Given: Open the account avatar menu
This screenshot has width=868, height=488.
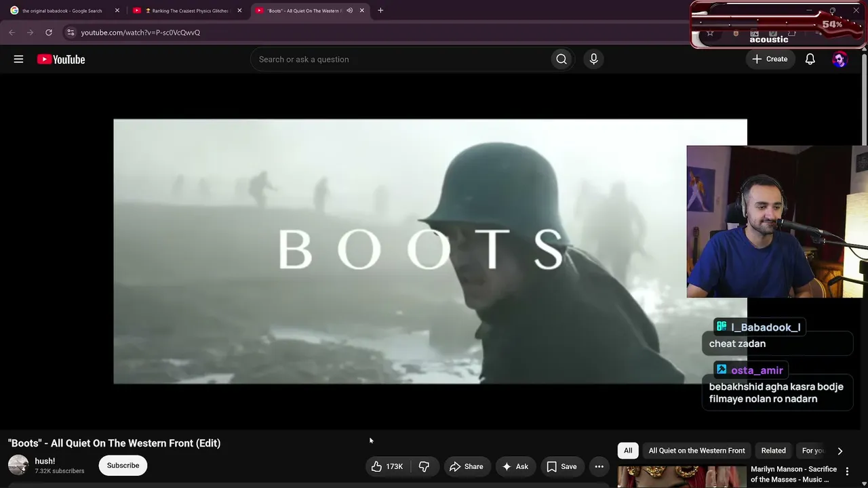Looking at the screenshot, I should point(840,59).
